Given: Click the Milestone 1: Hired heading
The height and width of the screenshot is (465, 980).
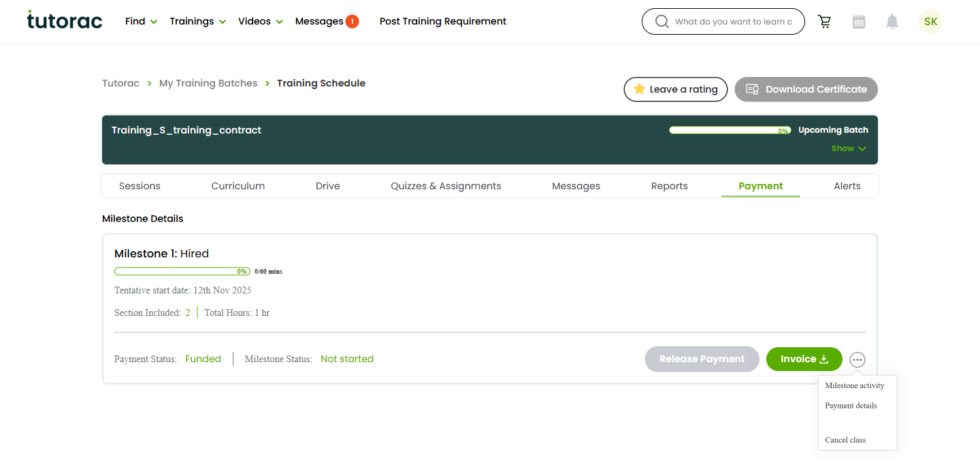Looking at the screenshot, I should (162, 253).
